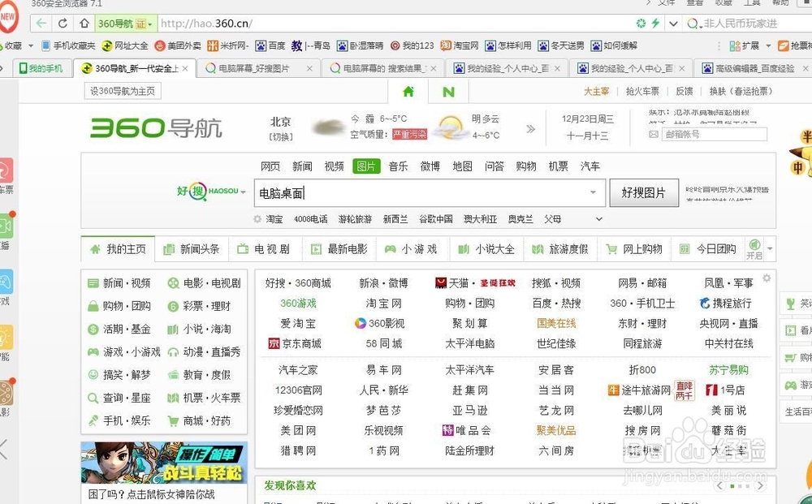This screenshot has width=812, height=504.
Task: Open 携程旅行 site link
Action: click(725, 304)
